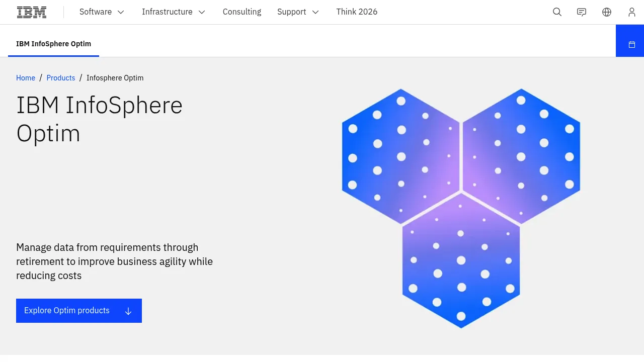Click the hexagon hero illustration
The height and width of the screenshot is (362, 644).
(x=461, y=208)
